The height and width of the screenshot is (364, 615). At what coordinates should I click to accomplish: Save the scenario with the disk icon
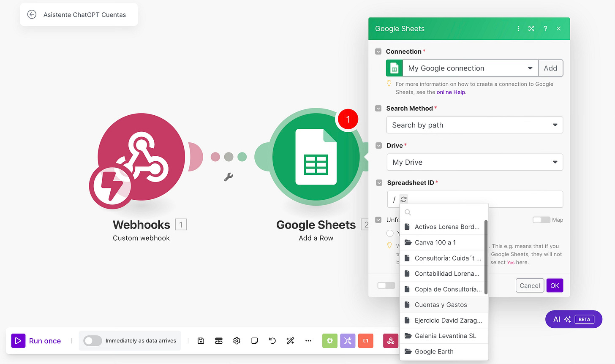[x=201, y=341]
